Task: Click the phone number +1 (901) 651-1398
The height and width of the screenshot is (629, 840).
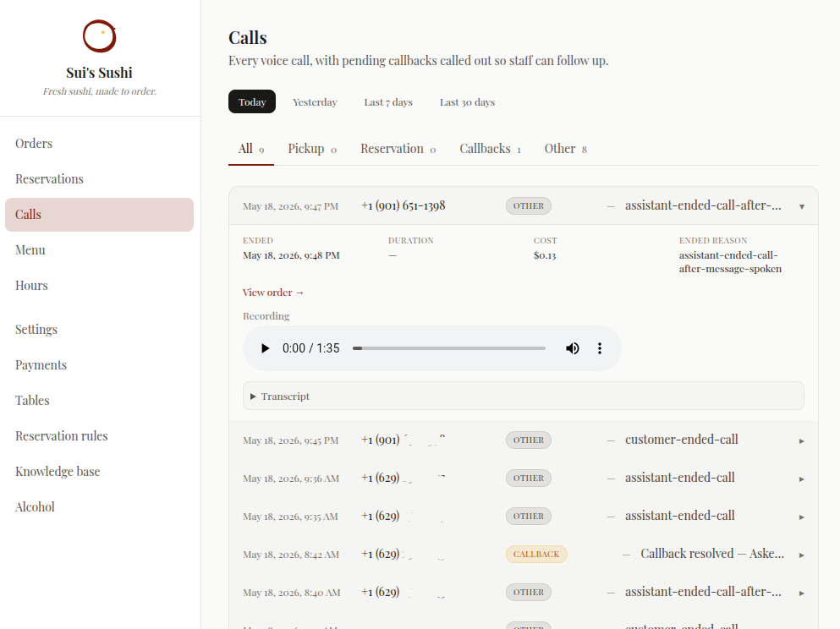Action: point(404,205)
